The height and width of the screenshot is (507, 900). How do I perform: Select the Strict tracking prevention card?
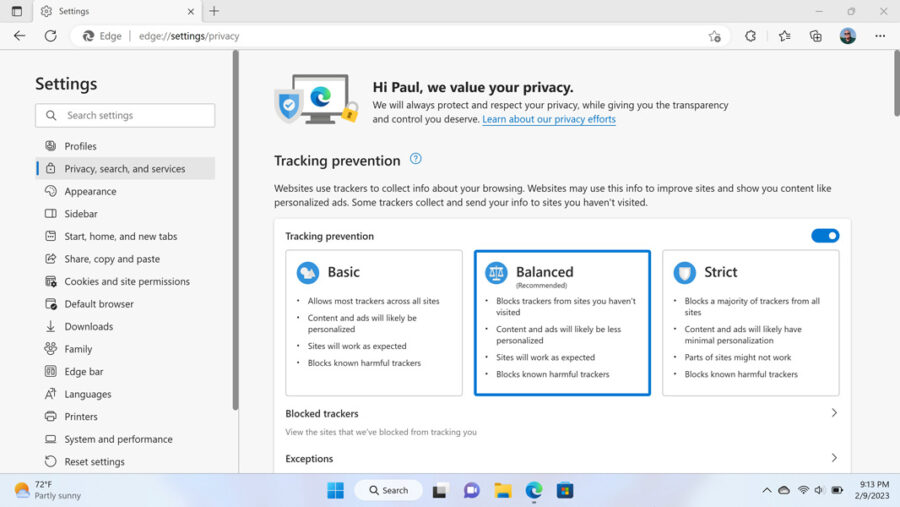pos(750,322)
